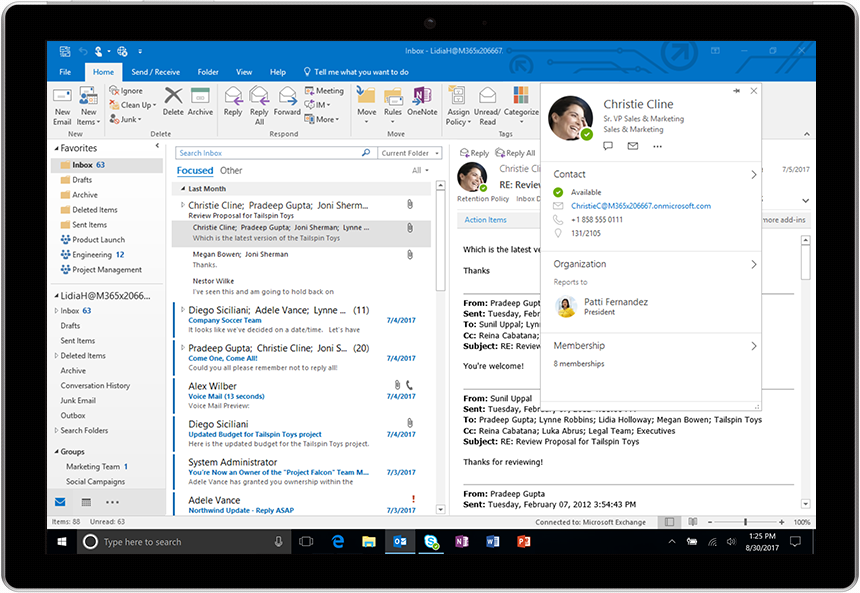
Task: Collapse the Last Month message group
Action: pyautogui.click(x=183, y=189)
